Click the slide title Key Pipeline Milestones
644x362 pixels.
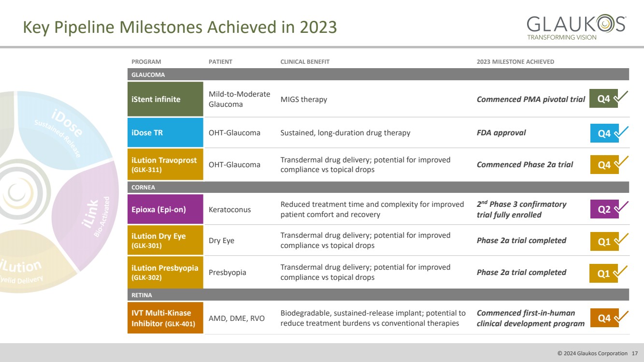tap(180, 27)
